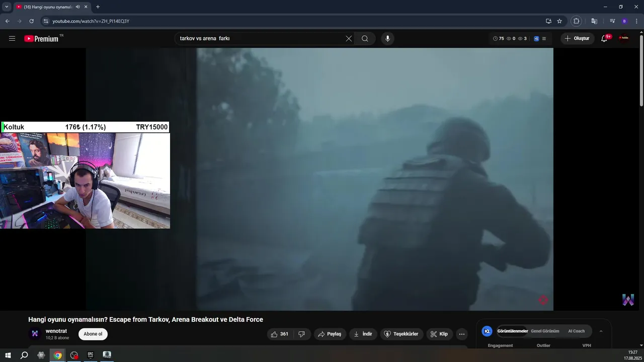This screenshot has width=644, height=362.
Task: Open Chrome's three-dot menu
Action: [x=636, y=21]
